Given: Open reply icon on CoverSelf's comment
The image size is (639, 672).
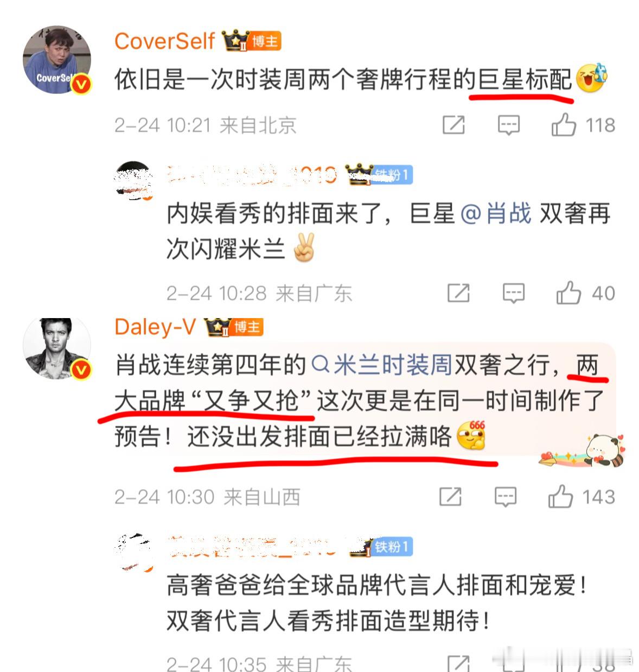Looking at the screenshot, I should click(508, 125).
